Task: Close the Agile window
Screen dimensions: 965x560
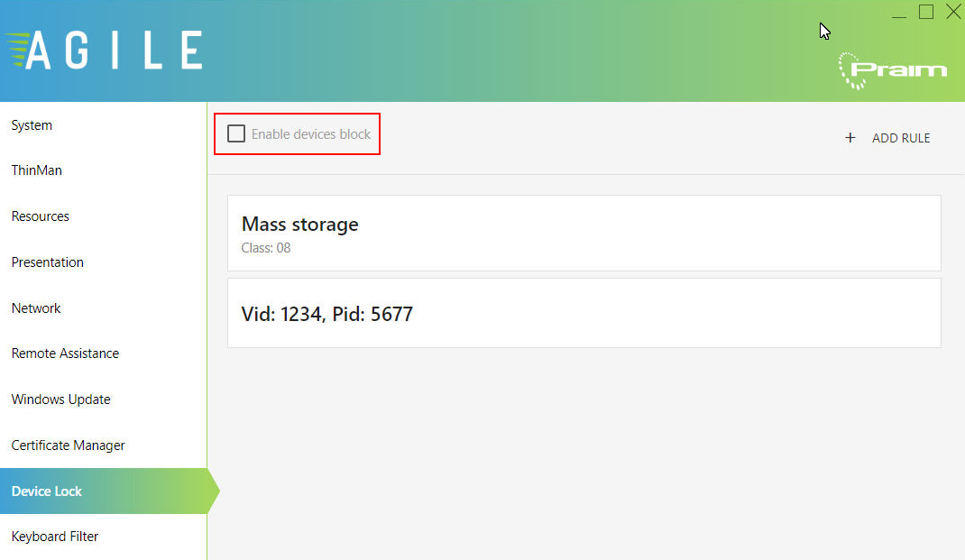Action: (x=953, y=12)
